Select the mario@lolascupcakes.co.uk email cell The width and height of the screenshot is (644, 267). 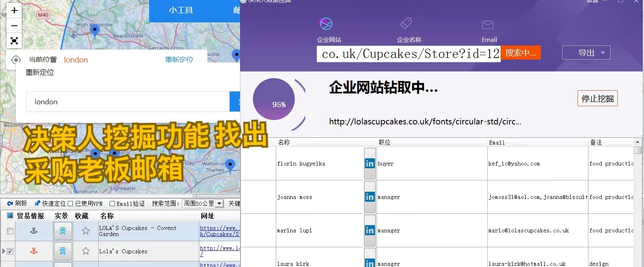pos(538,230)
